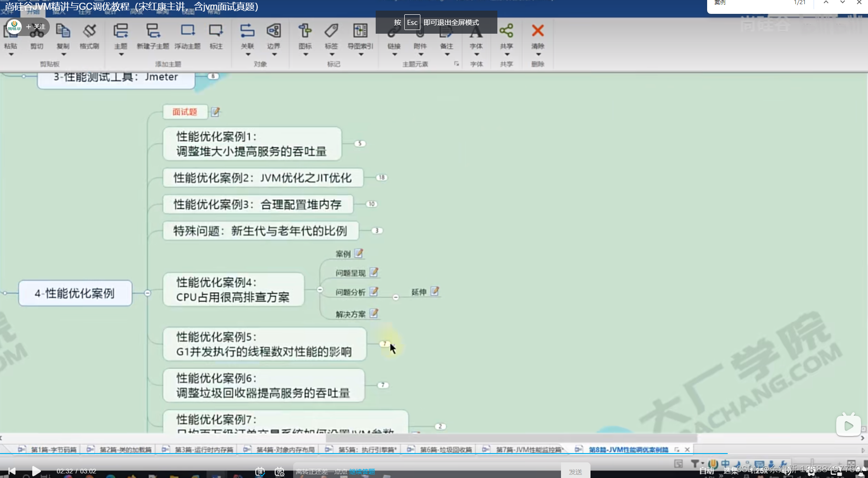The width and height of the screenshot is (868, 478).
Task: Expand the 性能优化案例5 node badge 7
Action: coord(384,344)
